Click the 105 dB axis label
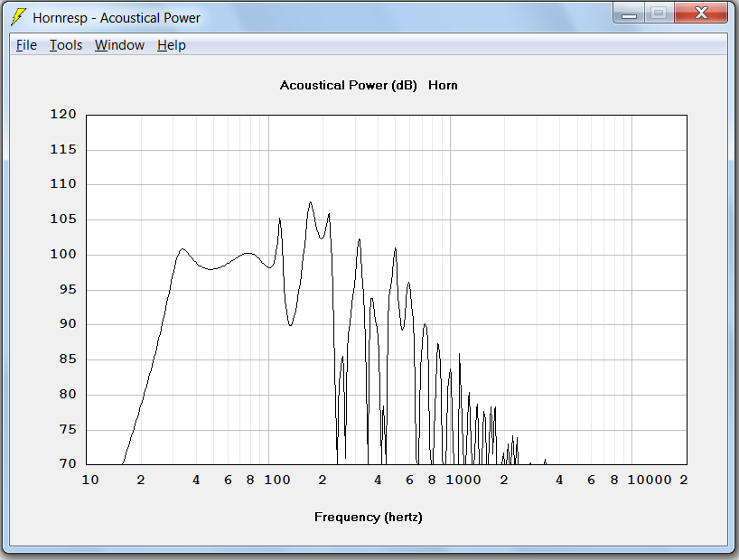This screenshot has height=560, width=739. click(x=63, y=219)
